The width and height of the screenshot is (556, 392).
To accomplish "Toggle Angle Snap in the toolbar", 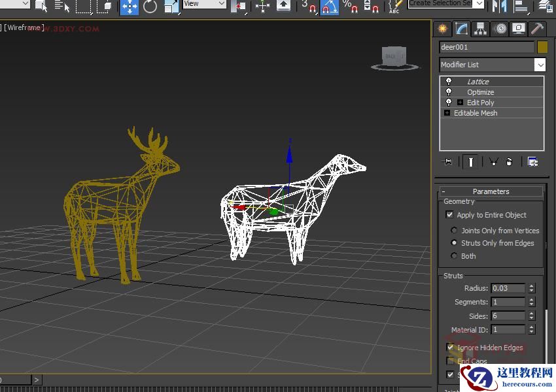I will [x=330, y=7].
